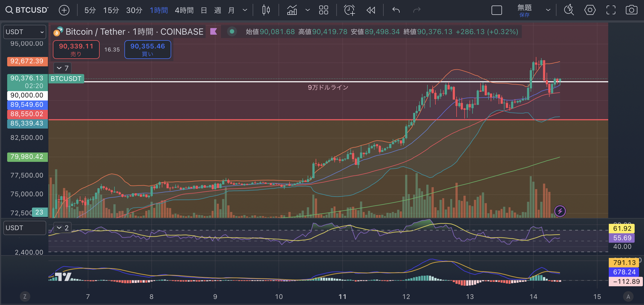This screenshot has width=644, height=305.
Task: Select the 5分 timeframe
Action: point(90,10)
